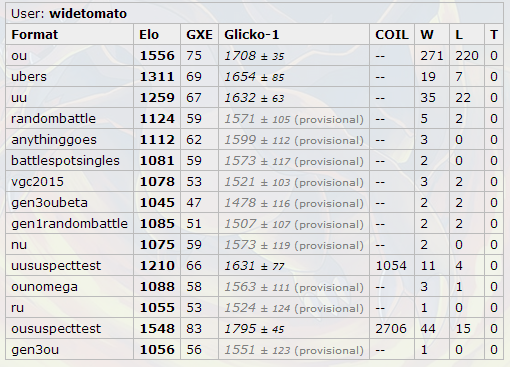Screen dimensions: 510x367
Task: Click GXE value 83
Action: click(194, 329)
